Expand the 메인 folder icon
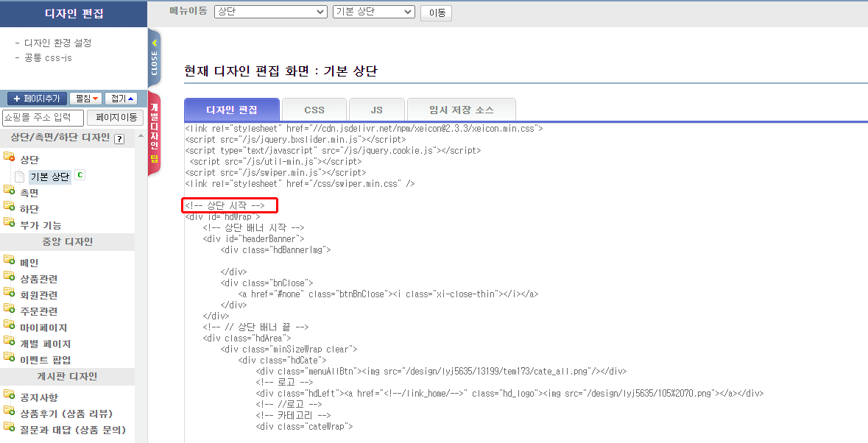Viewport: 868px width, 443px height. pyautogui.click(x=9, y=260)
